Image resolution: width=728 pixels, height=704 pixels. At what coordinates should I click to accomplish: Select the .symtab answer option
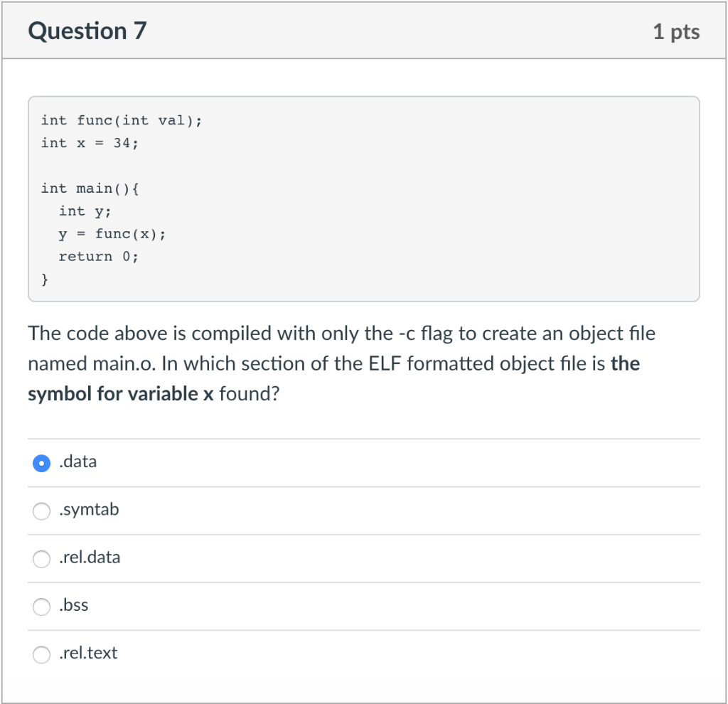41,511
